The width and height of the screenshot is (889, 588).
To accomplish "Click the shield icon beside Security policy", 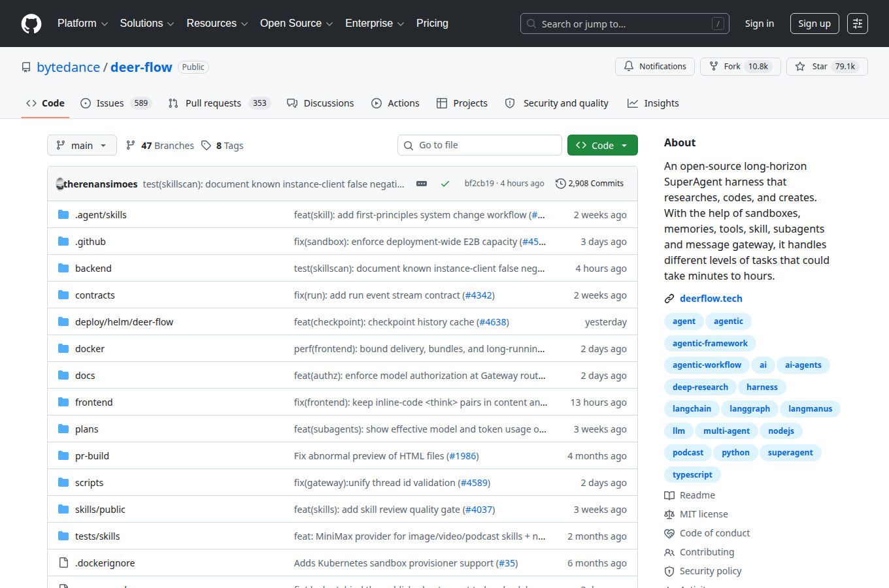I will (x=669, y=571).
